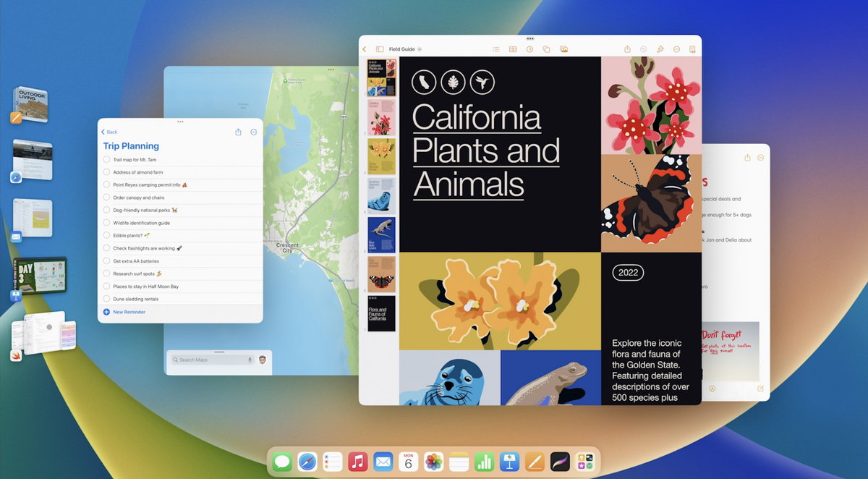Select page 2 red flowers thumbnail
This screenshot has height=479, width=868.
point(381,117)
